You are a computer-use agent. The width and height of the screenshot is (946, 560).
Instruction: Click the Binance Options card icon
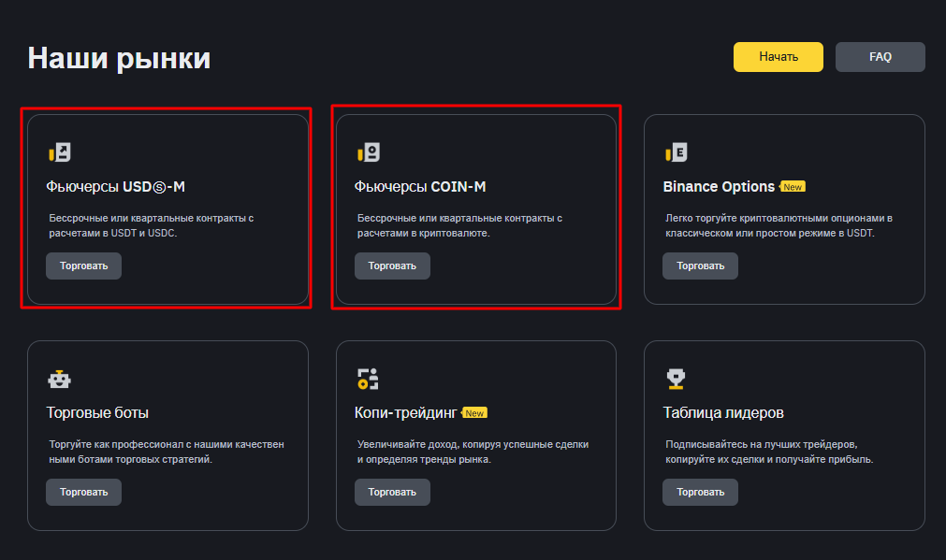pyautogui.click(x=677, y=152)
